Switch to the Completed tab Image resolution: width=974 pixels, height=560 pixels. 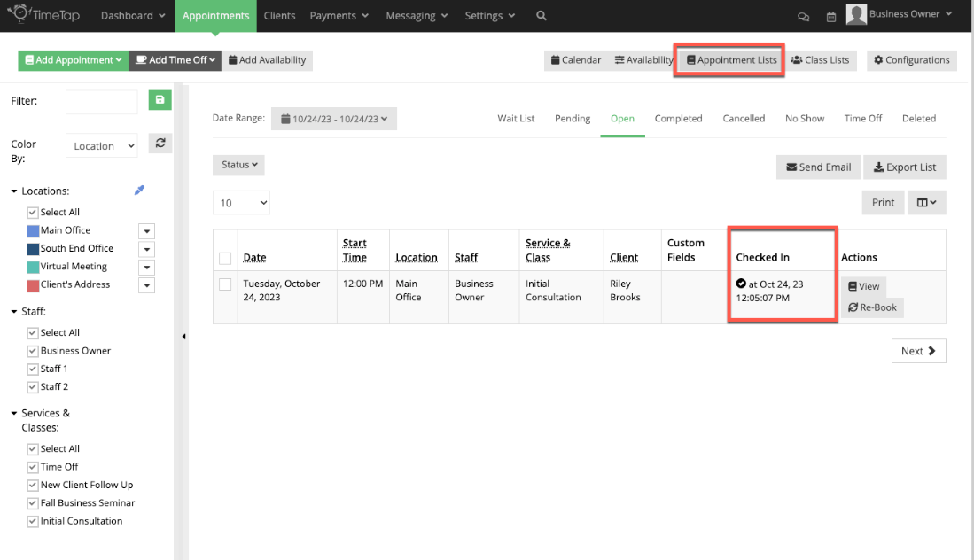(x=678, y=118)
